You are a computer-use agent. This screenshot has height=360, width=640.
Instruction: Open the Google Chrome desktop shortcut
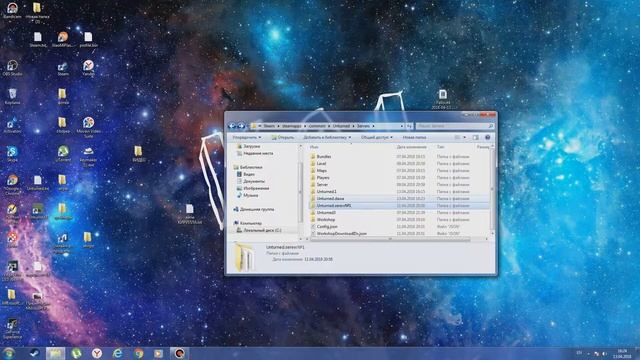coord(12,184)
